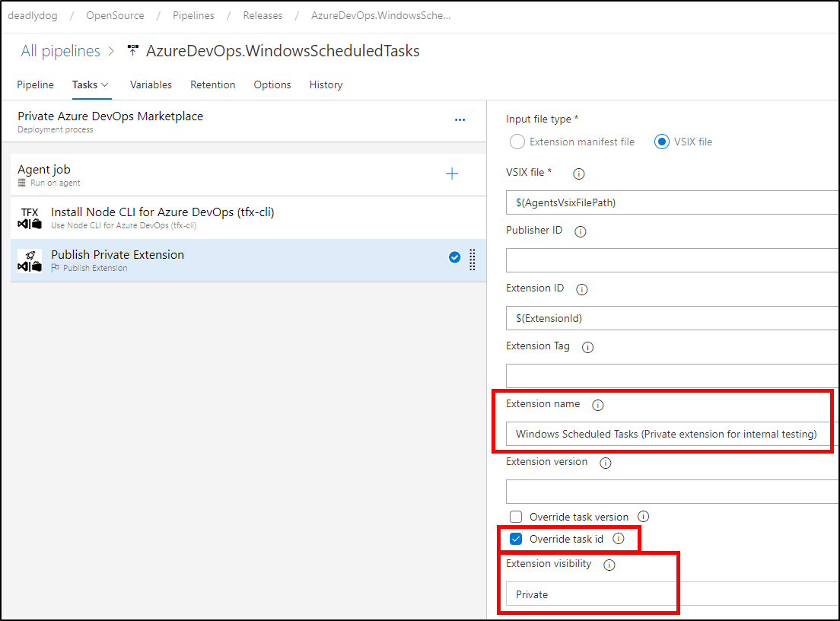The image size is (840, 621).
Task: Uncheck Override task id checkbox
Action: click(516, 539)
